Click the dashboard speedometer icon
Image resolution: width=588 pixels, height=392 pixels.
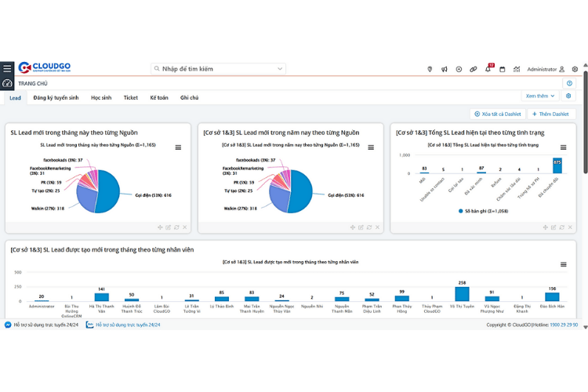click(7, 83)
